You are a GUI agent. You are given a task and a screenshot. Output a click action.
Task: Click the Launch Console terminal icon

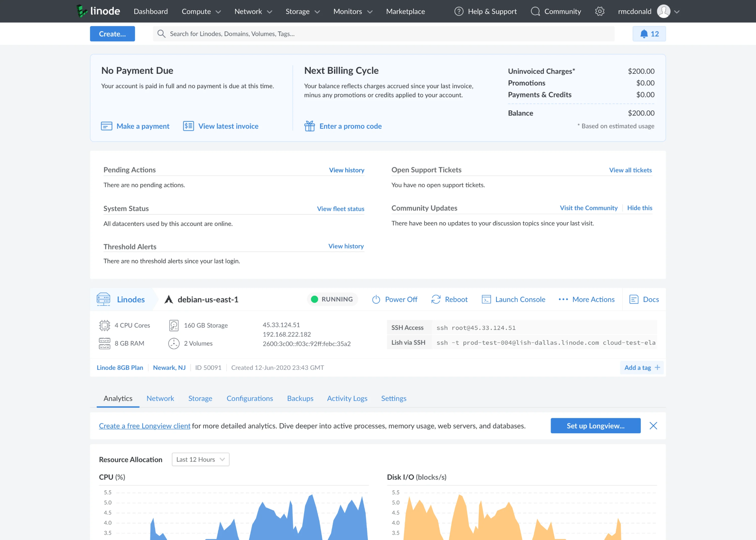click(x=487, y=299)
